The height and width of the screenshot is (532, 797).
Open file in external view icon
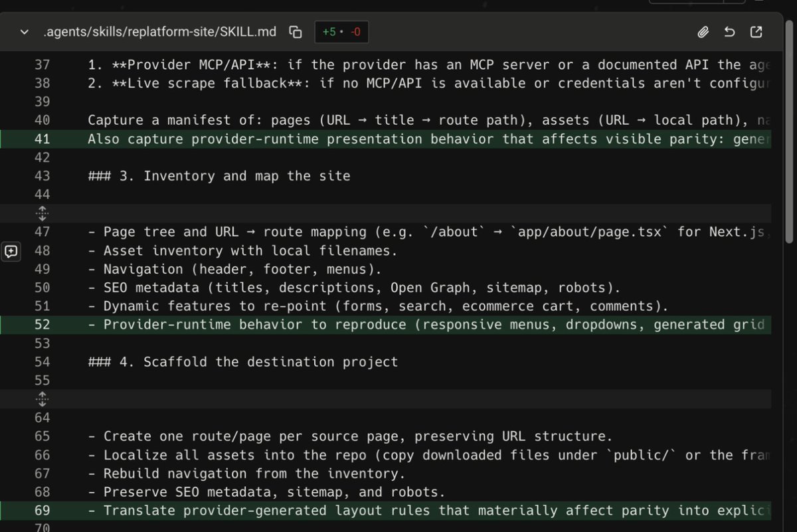click(756, 32)
